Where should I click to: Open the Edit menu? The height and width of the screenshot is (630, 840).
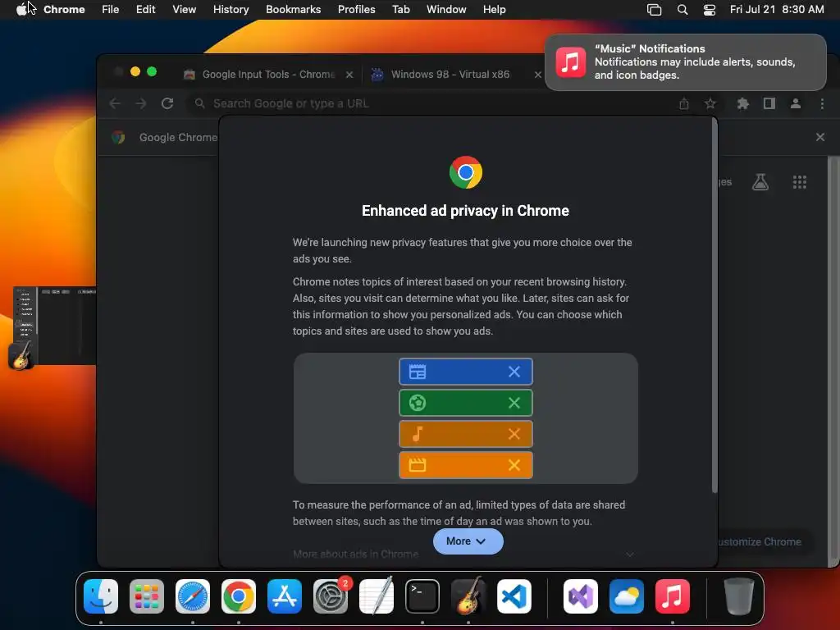[x=146, y=10]
